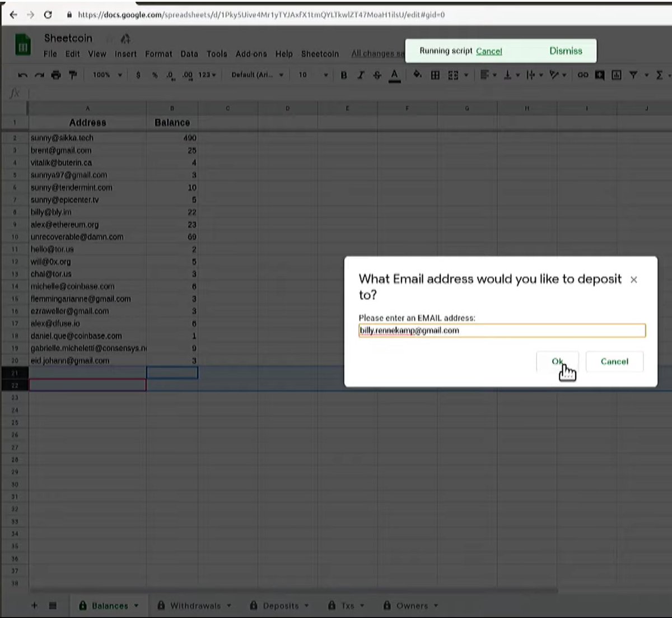Image resolution: width=672 pixels, height=618 pixels.
Task: Click the merge cells icon
Action: pos(453,75)
